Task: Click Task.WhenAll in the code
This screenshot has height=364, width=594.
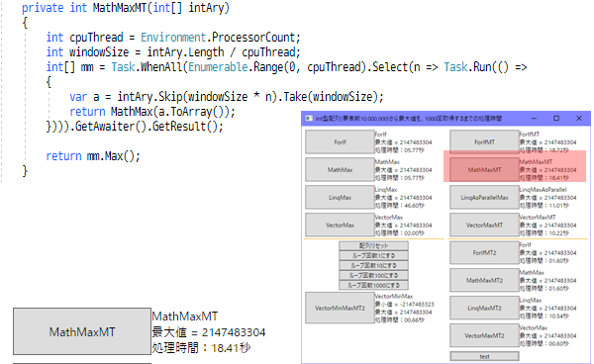Action: coord(147,67)
